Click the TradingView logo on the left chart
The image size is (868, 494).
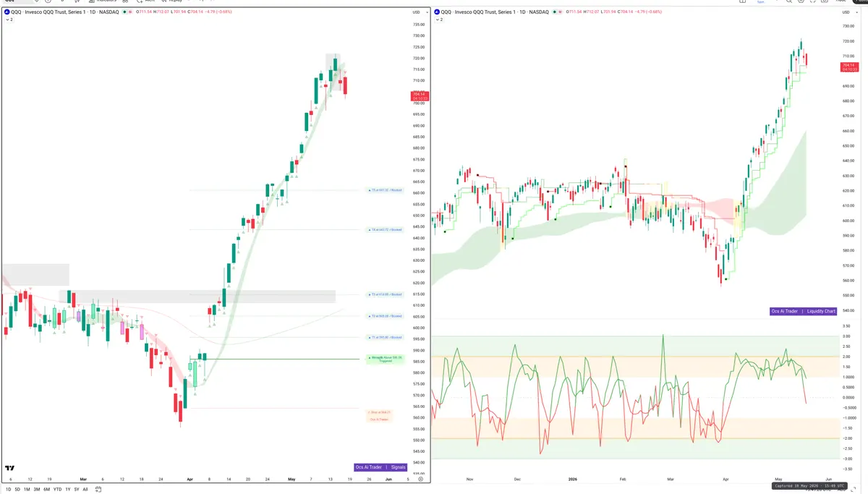(10, 468)
